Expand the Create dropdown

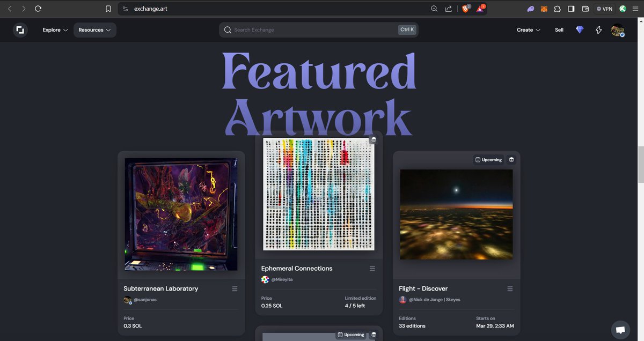(x=529, y=30)
